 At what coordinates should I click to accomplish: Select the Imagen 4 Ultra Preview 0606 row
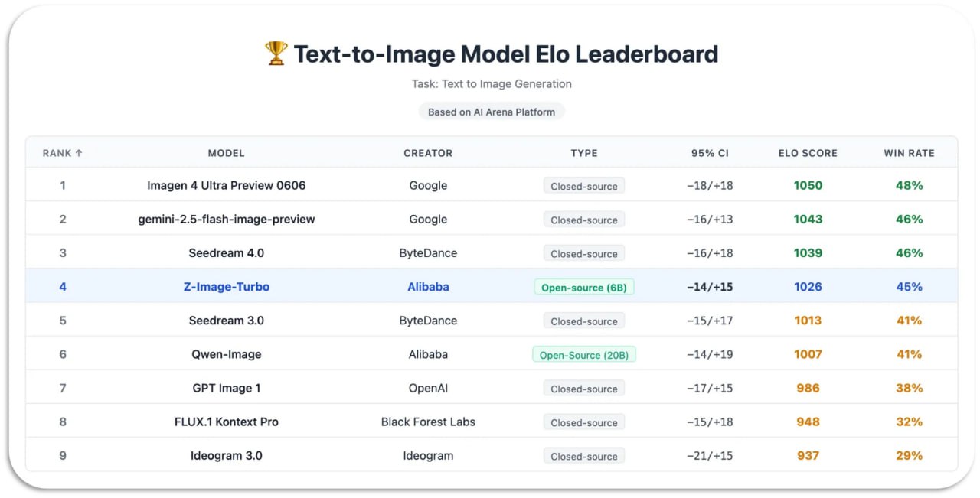pos(226,185)
